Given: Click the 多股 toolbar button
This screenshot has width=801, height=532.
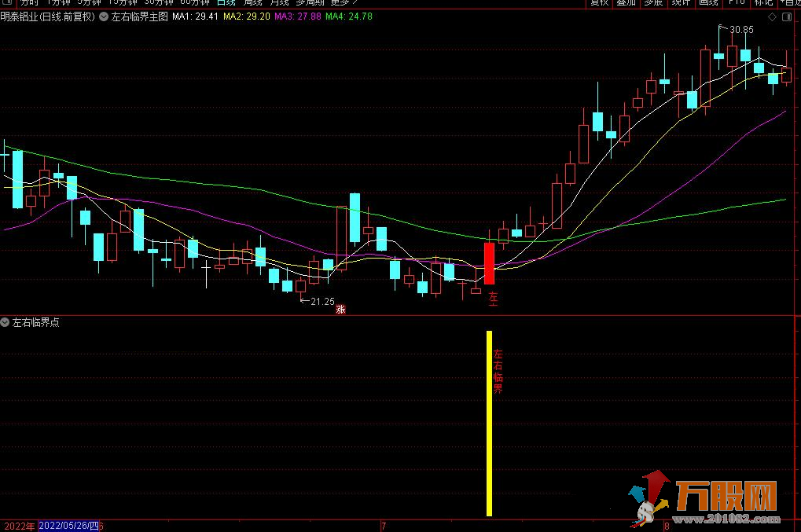Looking at the screenshot, I should click(x=653, y=2).
